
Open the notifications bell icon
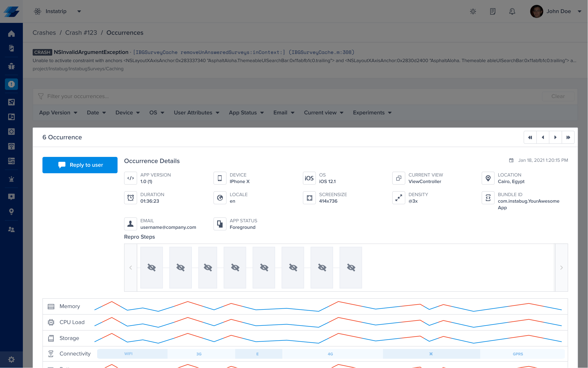[x=512, y=11]
